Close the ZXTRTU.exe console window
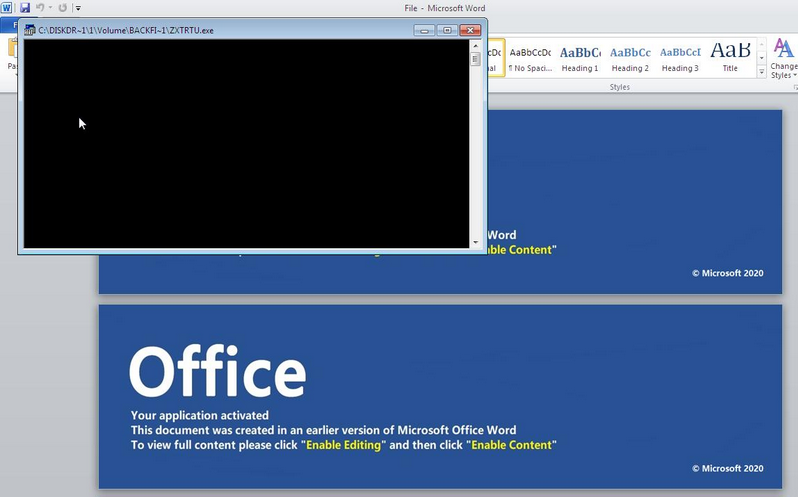 (x=470, y=31)
